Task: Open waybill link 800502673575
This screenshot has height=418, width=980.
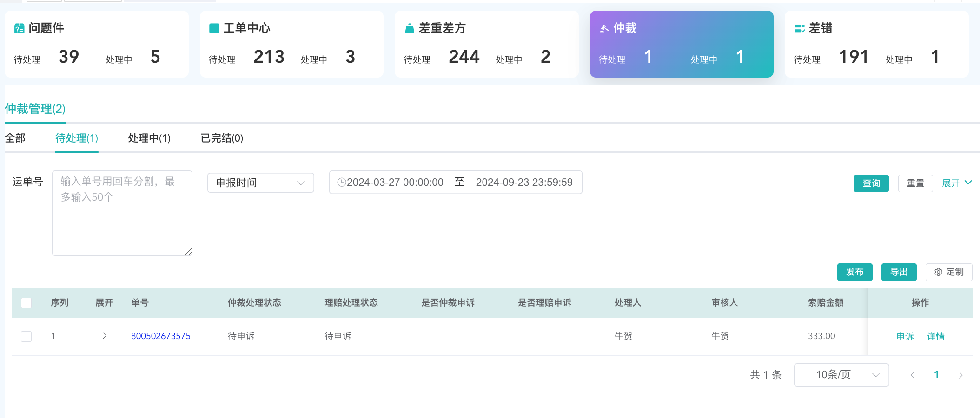Action: (x=161, y=336)
